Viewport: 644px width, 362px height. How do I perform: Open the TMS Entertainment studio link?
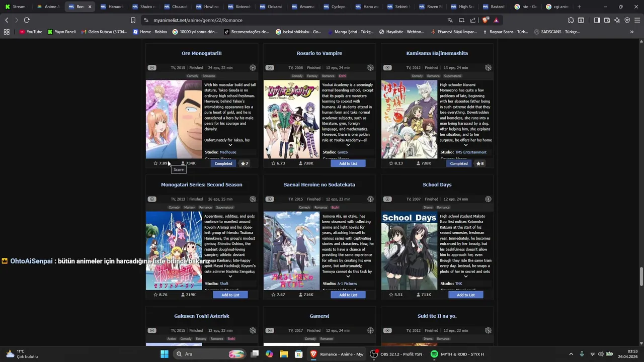click(x=471, y=152)
